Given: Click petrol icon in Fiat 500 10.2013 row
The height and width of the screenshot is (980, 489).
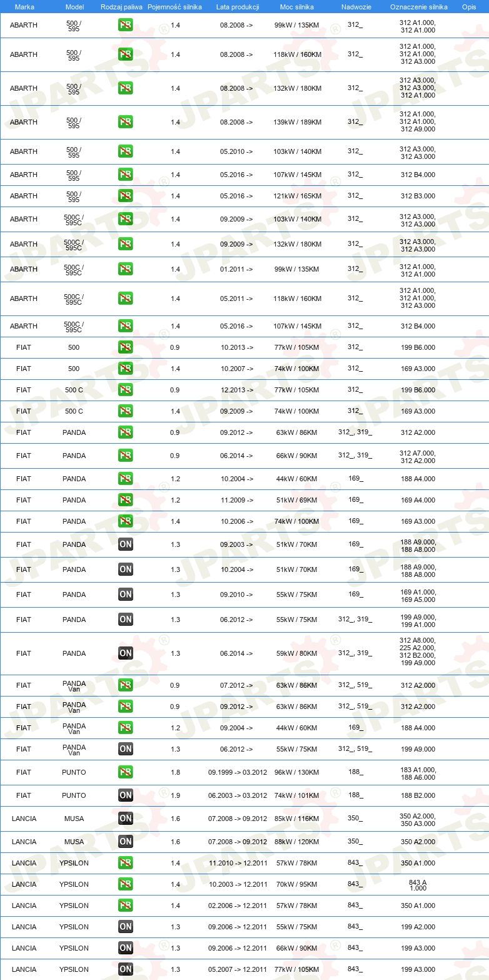Looking at the screenshot, I should coord(126,347).
